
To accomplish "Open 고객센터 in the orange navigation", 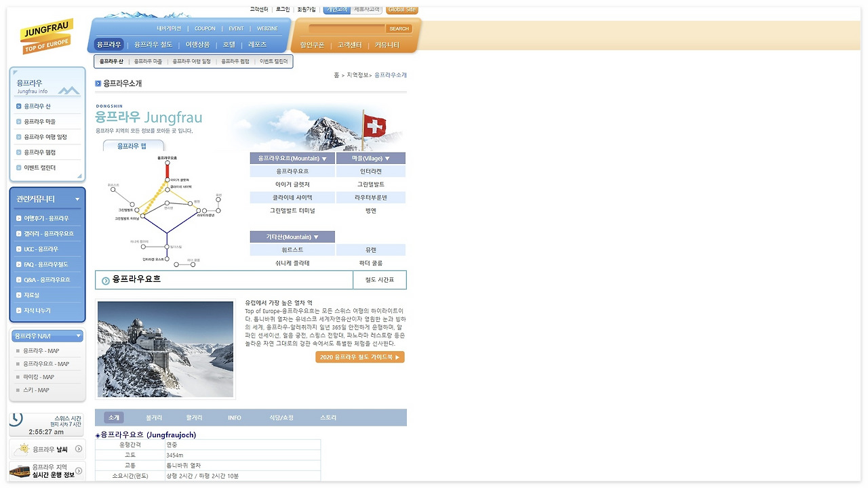I will pyautogui.click(x=350, y=45).
